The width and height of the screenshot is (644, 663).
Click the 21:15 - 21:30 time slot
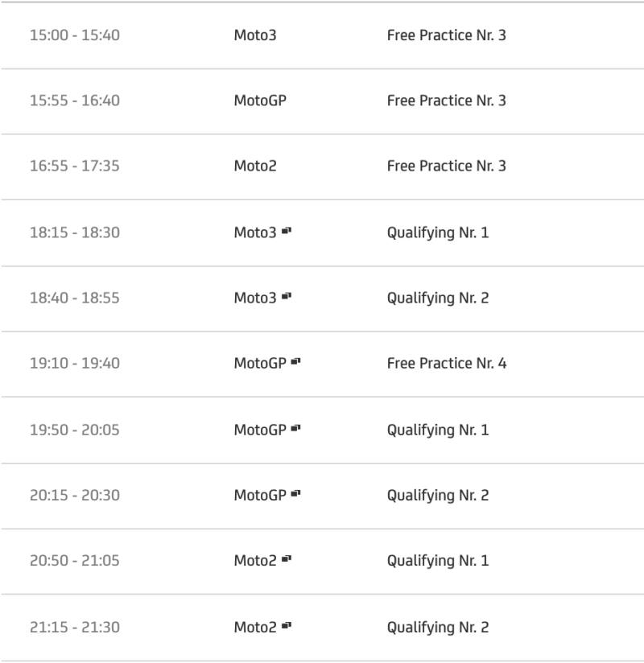click(x=75, y=627)
